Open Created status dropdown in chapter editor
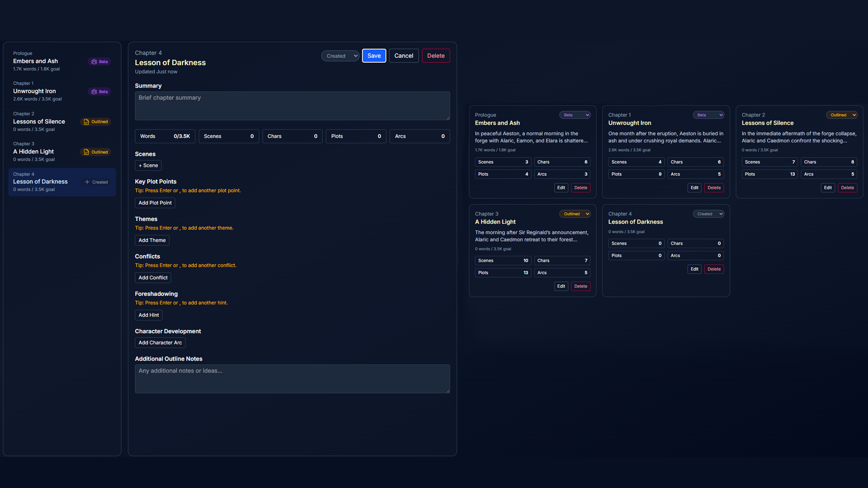The width and height of the screenshot is (868, 488). (x=340, y=56)
